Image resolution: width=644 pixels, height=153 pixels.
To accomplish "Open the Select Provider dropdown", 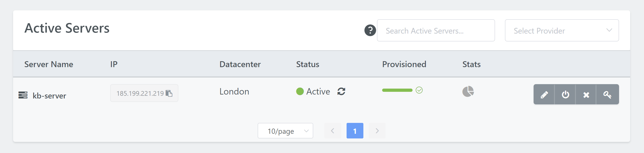I will 562,30.
